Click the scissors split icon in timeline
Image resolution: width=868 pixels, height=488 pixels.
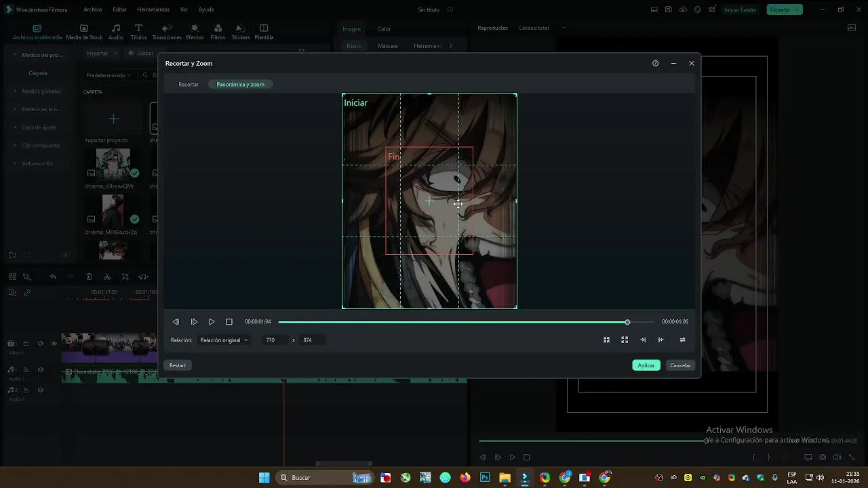pyautogui.click(x=107, y=277)
